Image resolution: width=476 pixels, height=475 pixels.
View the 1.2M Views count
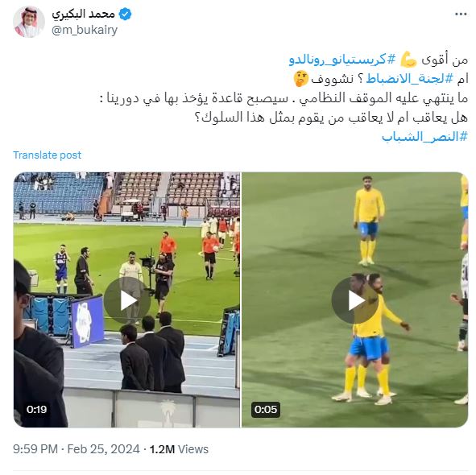(179, 449)
